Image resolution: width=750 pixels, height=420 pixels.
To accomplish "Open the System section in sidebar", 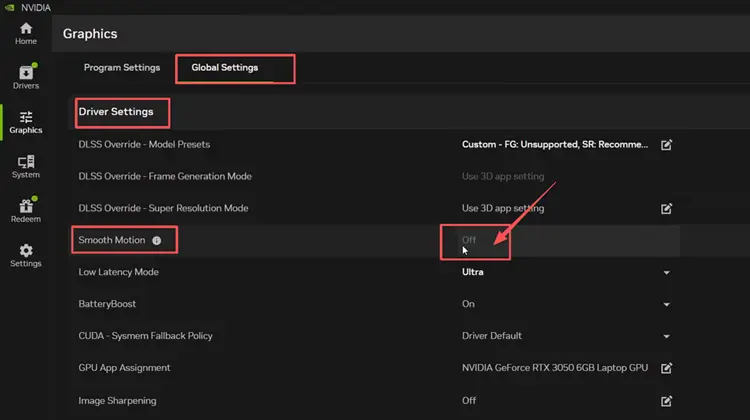I will coord(26,166).
